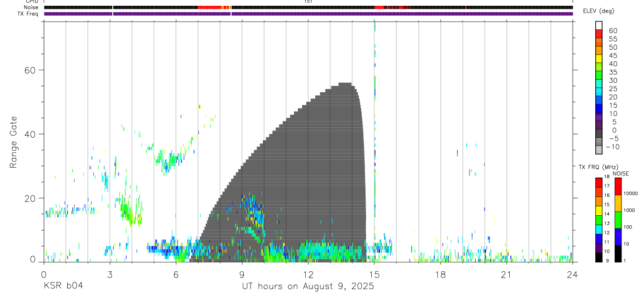The width and height of the screenshot is (644, 297).
Task: Click the '11' label on TX FRQ colorbar
Action: tap(607, 242)
